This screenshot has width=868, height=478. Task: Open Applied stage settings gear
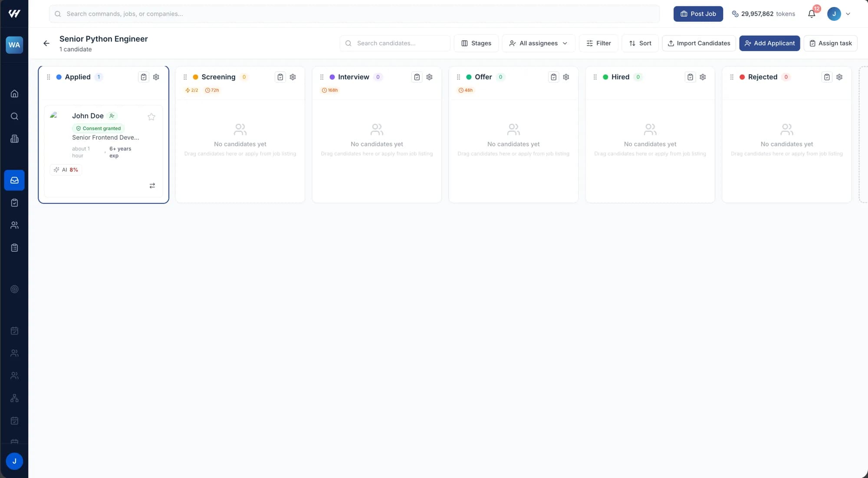point(156,77)
